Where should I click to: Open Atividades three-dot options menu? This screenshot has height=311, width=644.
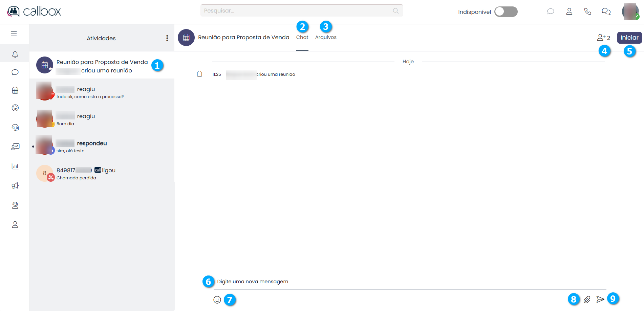tap(167, 38)
